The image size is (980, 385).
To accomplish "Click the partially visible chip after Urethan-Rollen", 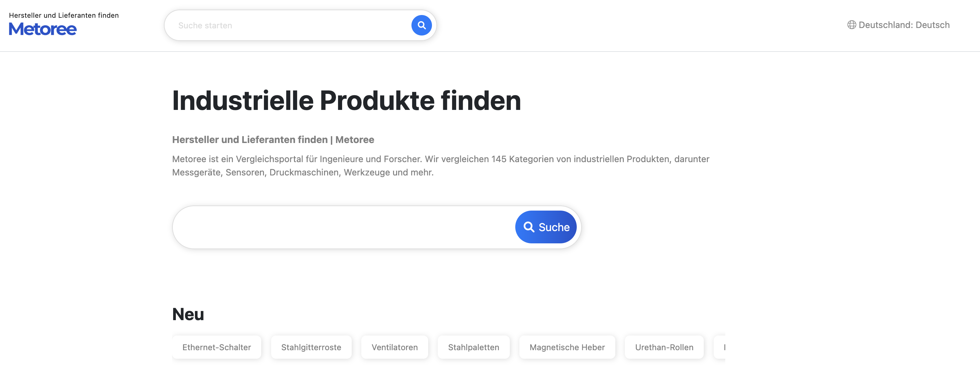I will pyautogui.click(x=720, y=347).
